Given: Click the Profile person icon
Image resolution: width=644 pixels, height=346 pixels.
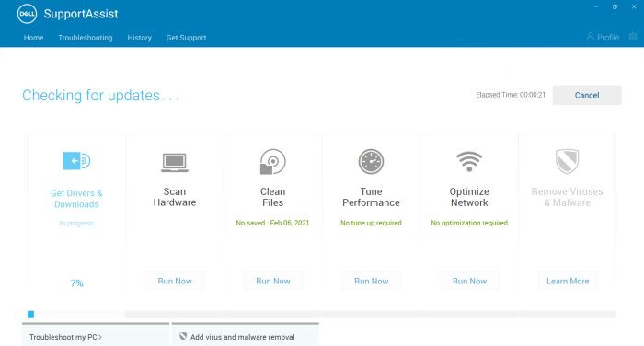Looking at the screenshot, I should [x=591, y=37].
